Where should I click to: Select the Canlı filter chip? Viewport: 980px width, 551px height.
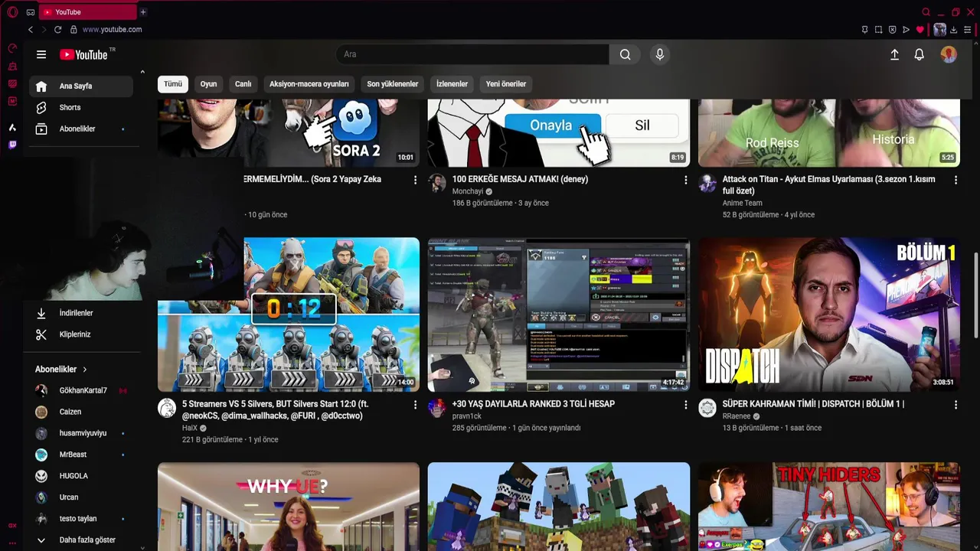pyautogui.click(x=243, y=84)
